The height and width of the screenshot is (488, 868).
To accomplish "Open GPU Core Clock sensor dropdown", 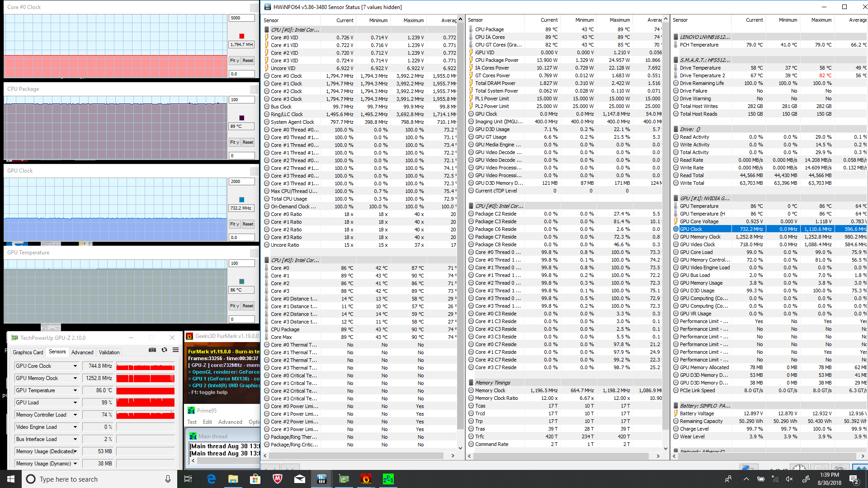I will (75, 366).
